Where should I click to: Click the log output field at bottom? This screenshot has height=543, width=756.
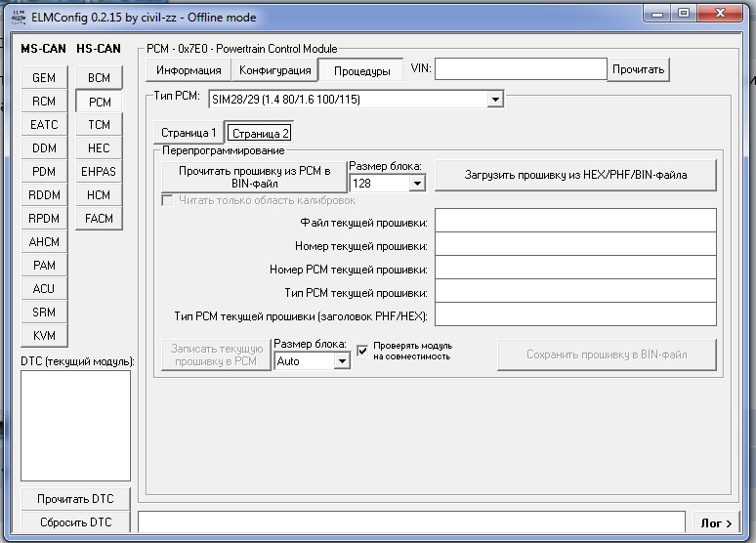(x=411, y=522)
